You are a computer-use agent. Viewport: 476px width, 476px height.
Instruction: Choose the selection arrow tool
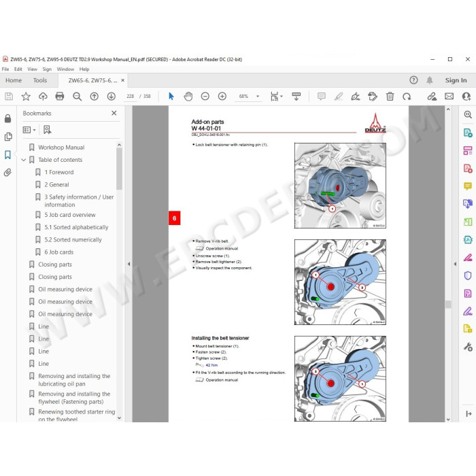point(171,97)
